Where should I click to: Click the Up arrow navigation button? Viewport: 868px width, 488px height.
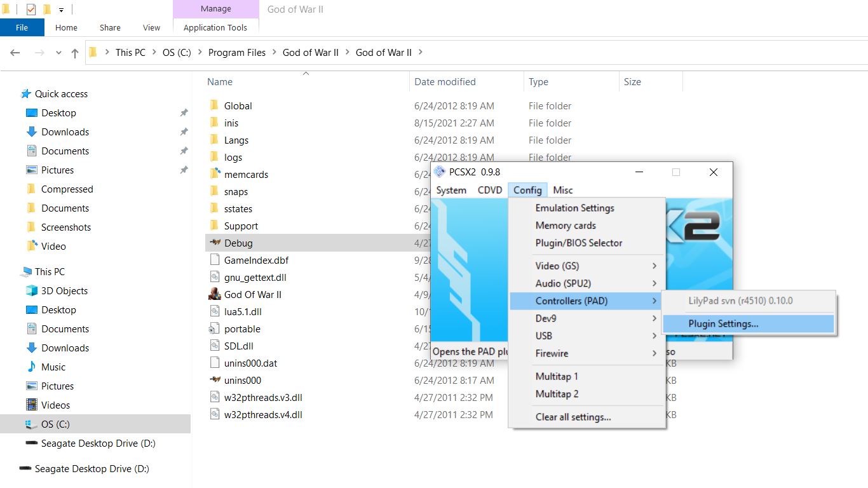pyautogui.click(x=75, y=53)
